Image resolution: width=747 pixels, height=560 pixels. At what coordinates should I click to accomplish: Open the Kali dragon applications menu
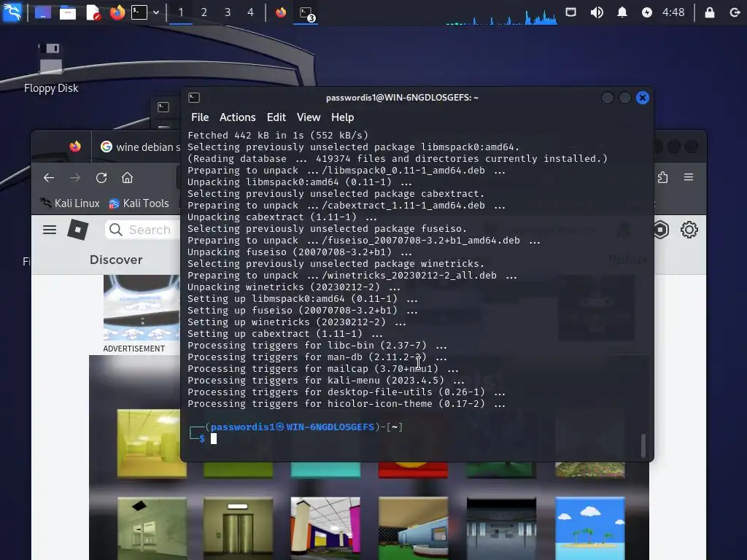point(12,12)
